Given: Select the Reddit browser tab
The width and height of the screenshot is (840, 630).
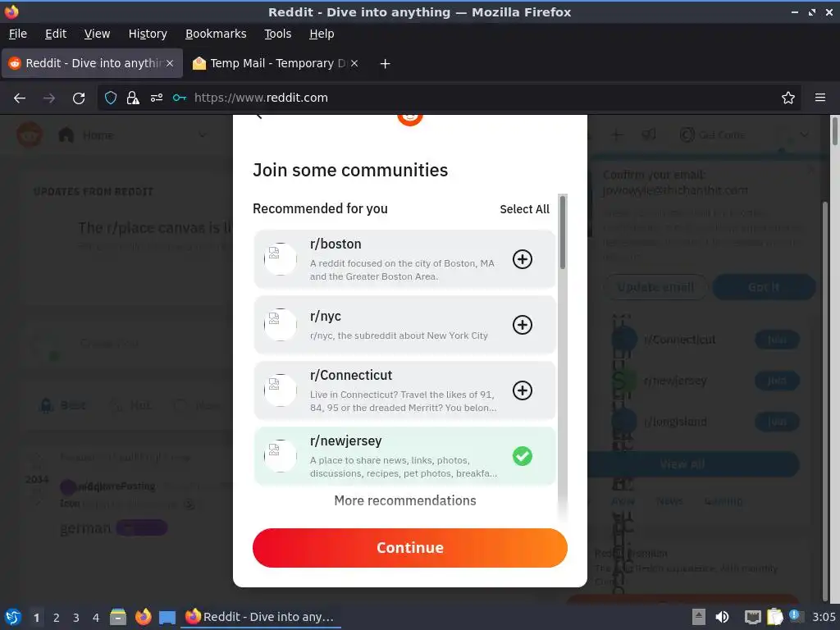Looking at the screenshot, I should (92, 63).
